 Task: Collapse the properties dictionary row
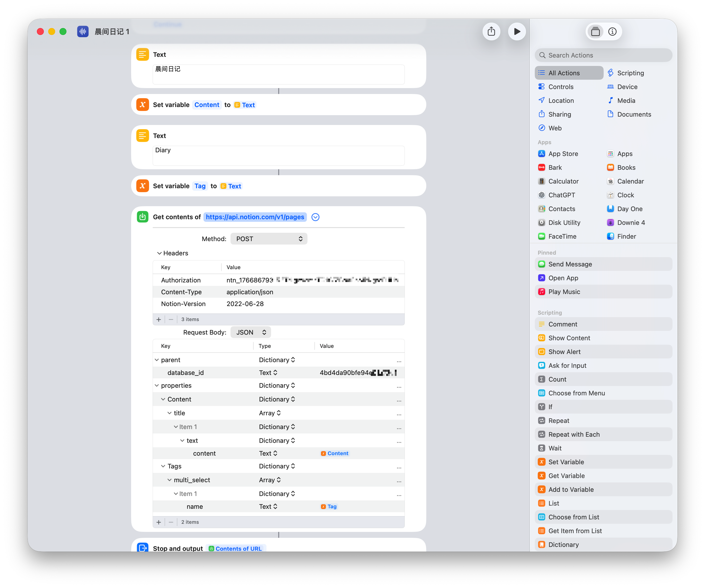click(157, 386)
